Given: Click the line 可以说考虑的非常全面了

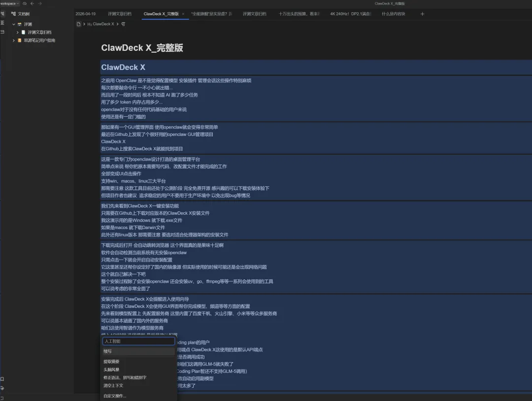Looking at the screenshot, I should [x=126, y=289].
